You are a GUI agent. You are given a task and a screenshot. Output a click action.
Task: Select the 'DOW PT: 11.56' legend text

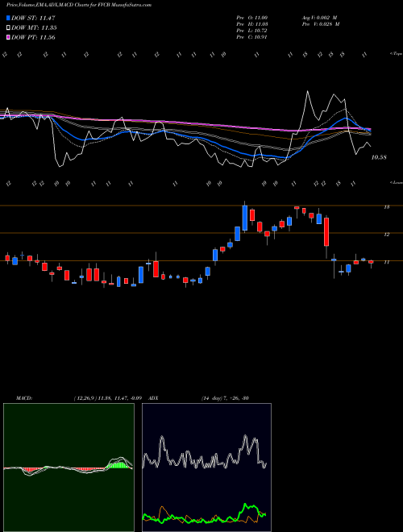(33, 37)
